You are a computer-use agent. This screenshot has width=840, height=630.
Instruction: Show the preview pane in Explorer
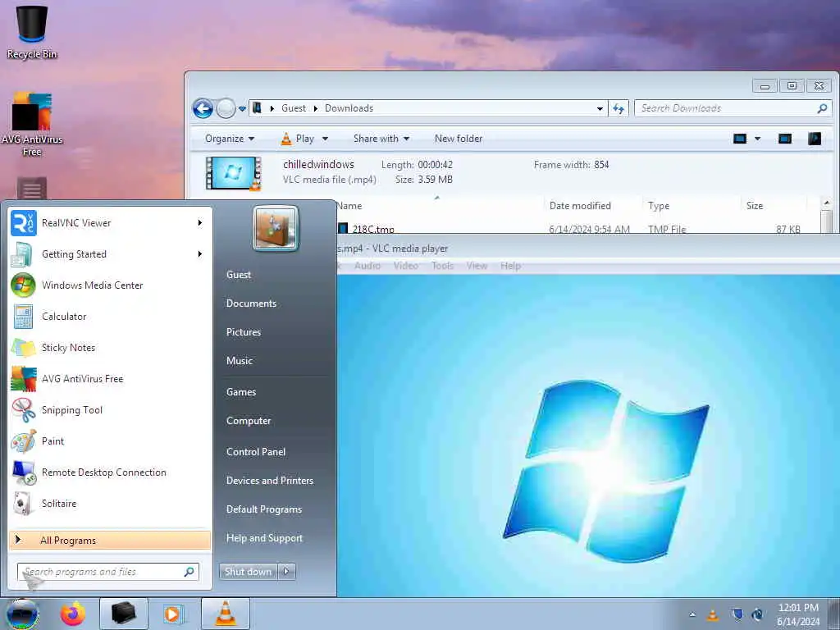tap(785, 139)
